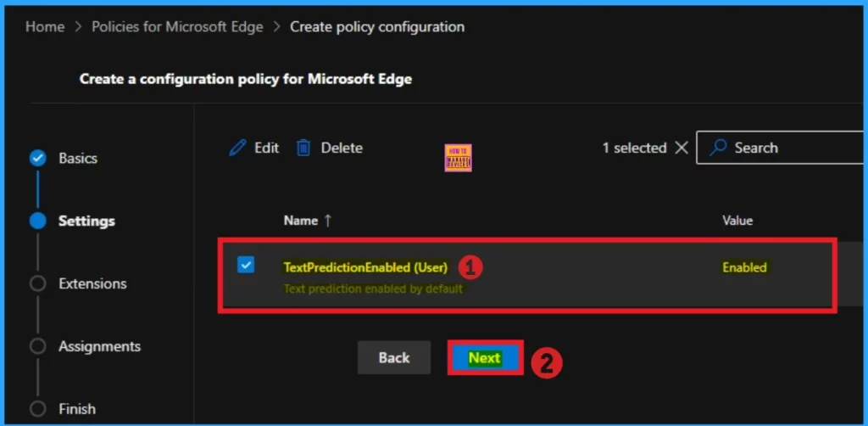Click the Create policy configuration breadcrumb
The image size is (868, 426).
click(377, 26)
